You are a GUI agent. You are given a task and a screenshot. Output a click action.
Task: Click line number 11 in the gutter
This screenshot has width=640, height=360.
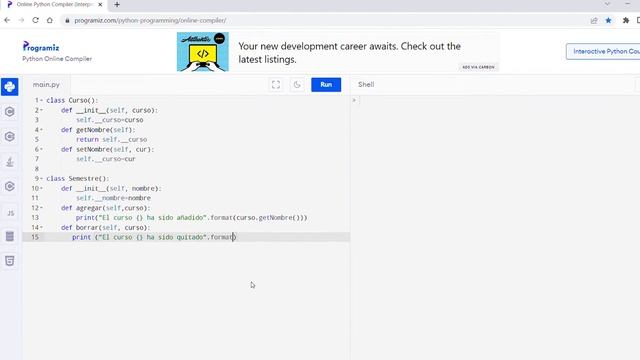[x=35, y=198]
